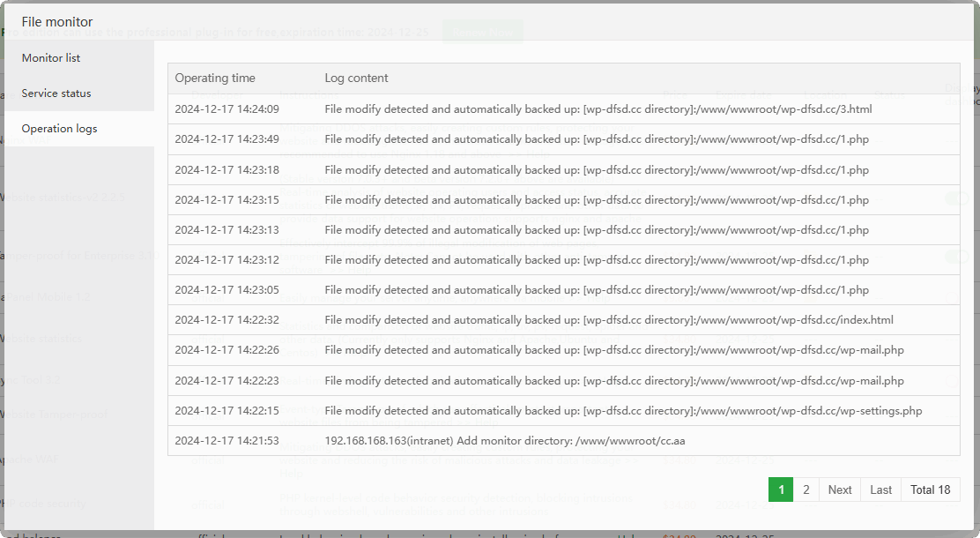The height and width of the screenshot is (538, 980).
Task: Click the 14:22:23 wp-mail.php log row
Action: pyautogui.click(x=614, y=381)
